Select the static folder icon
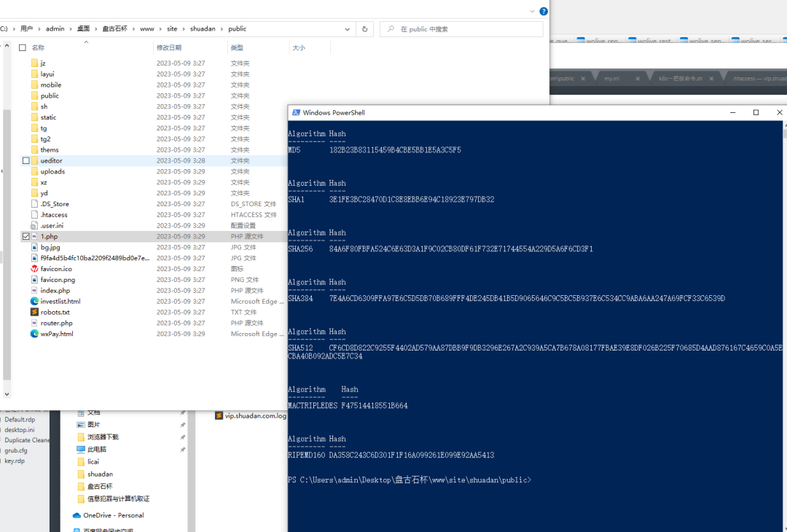 tap(35, 117)
